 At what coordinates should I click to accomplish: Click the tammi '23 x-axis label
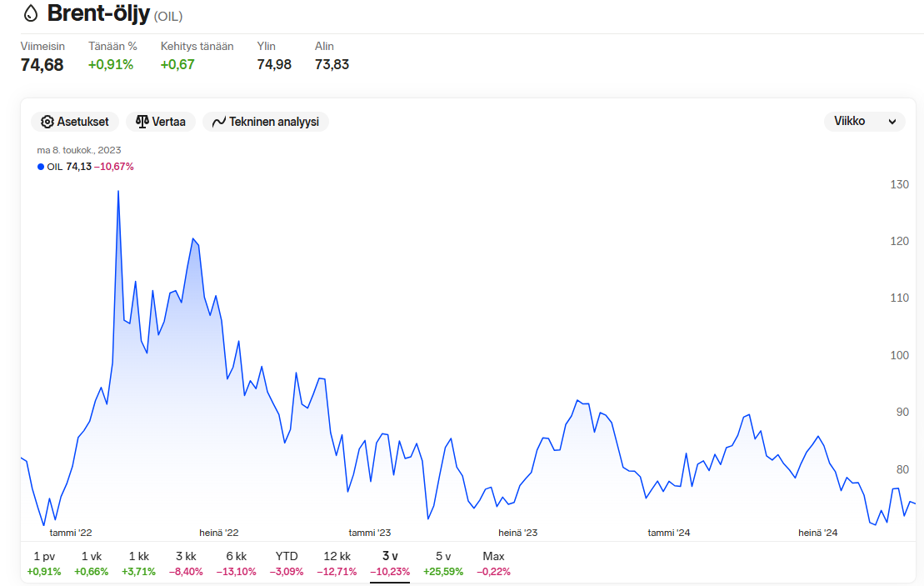(369, 533)
